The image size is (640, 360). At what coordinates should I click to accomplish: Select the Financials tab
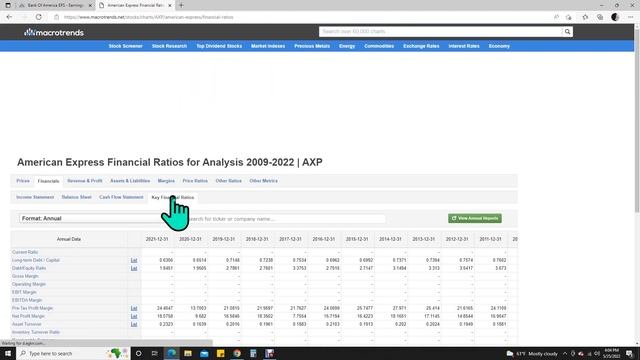coord(48,181)
